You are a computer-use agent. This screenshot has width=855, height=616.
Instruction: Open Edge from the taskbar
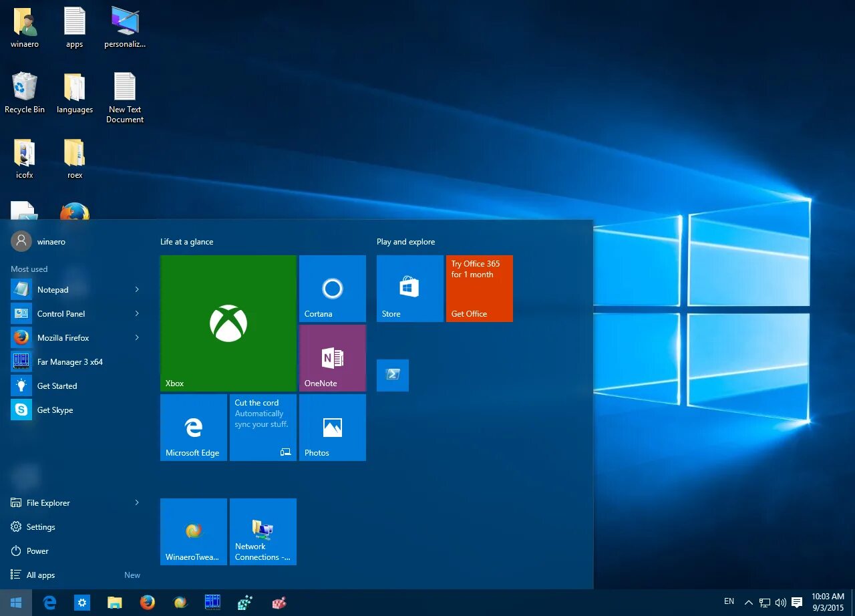coord(49,603)
